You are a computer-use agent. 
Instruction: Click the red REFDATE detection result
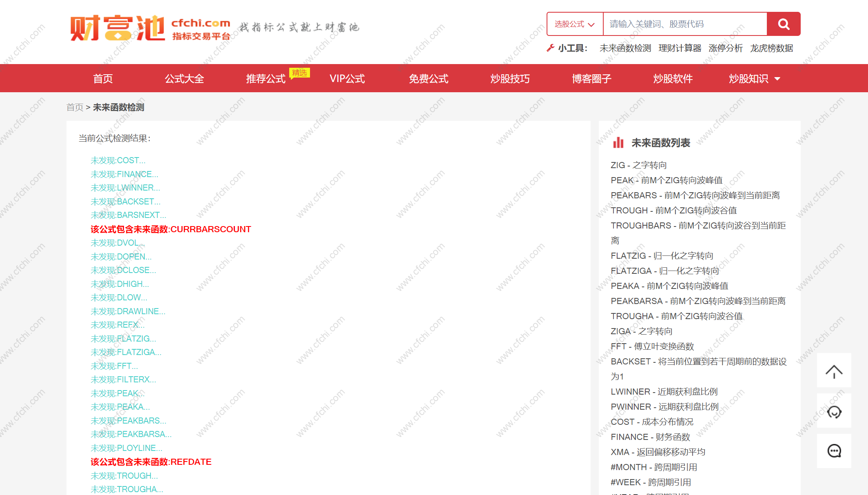pyautogui.click(x=151, y=462)
